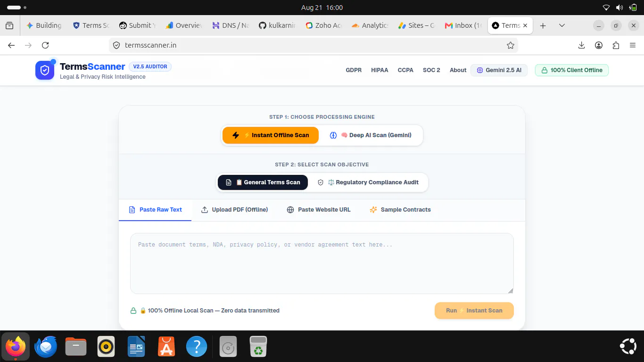The image size is (644, 362).
Task: Switch to Upload PDF (Offline) tab
Action: tap(234, 210)
